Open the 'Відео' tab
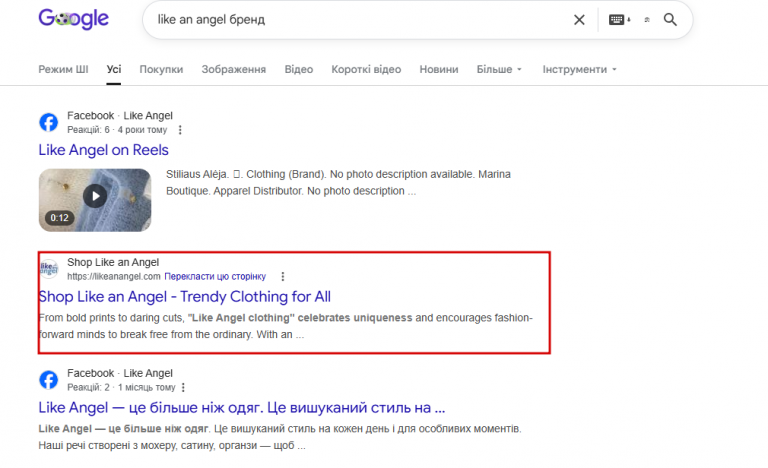Screen dimensions: 768x468 coord(299,70)
